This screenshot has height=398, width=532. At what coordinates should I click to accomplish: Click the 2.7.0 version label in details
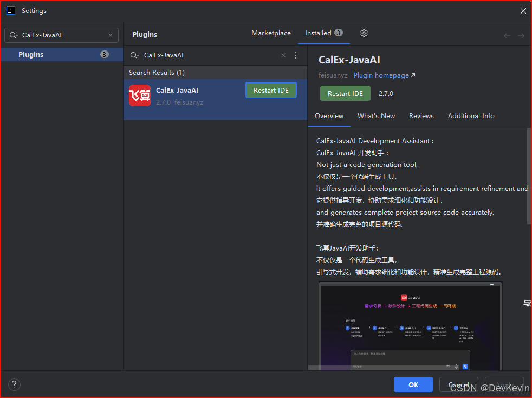[386, 93]
